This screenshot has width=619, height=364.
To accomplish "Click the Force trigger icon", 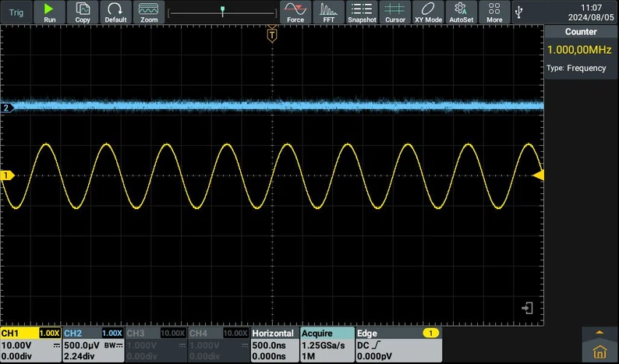I will [x=295, y=12].
